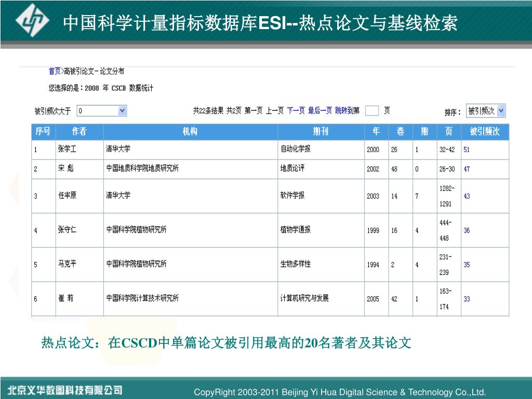Image resolution: width=532 pixels, height=399 pixels.
Task: Click the 期 column header
Action: tap(425, 131)
